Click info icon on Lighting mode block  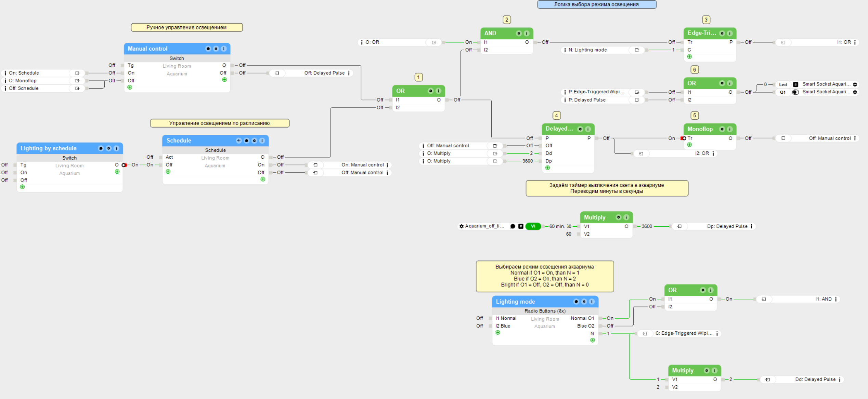click(x=592, y=302)
